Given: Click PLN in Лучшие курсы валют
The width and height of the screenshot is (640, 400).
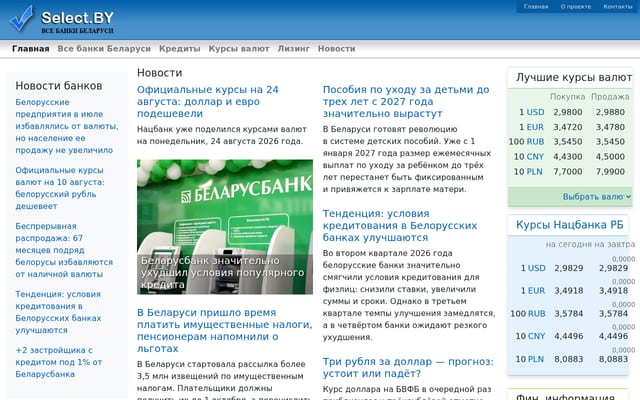Looking at the screenshot, I should pos(534,172).
